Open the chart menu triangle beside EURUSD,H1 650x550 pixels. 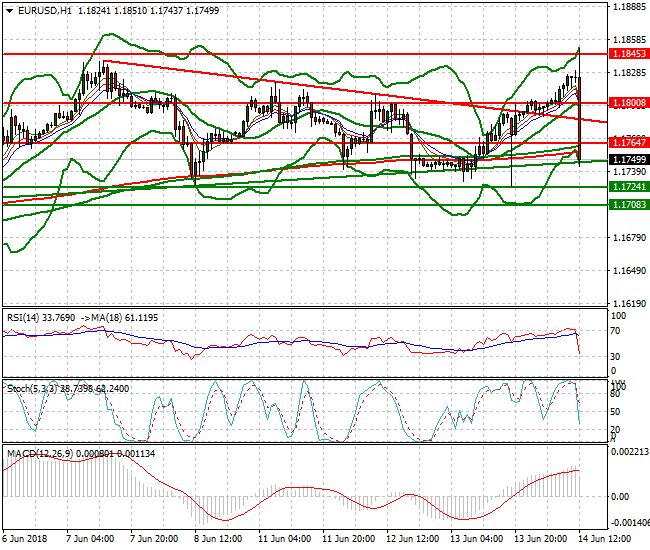click(10, 11)
